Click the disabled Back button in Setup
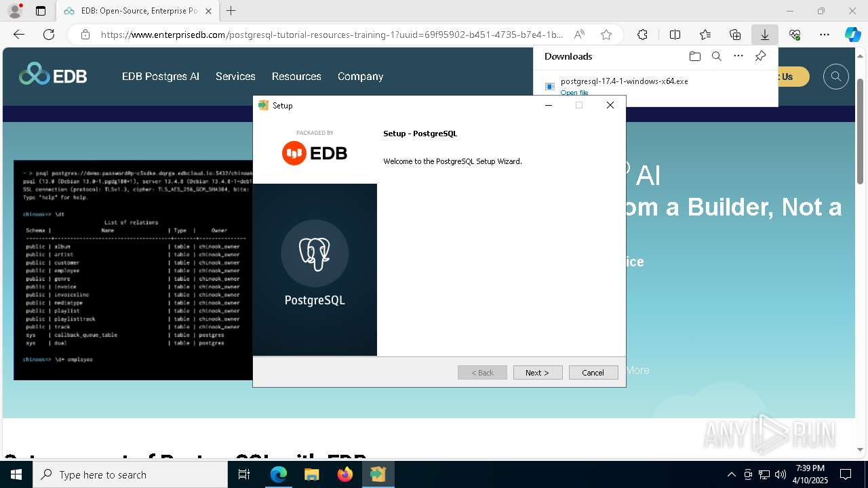868x488 pixels. (482, 372)
